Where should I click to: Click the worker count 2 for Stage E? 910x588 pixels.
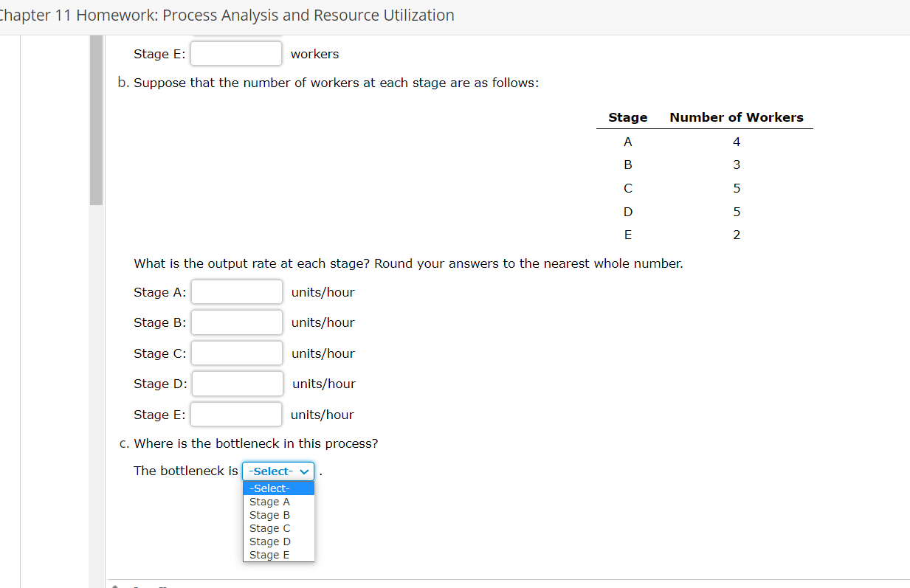[x=737, y=235]
